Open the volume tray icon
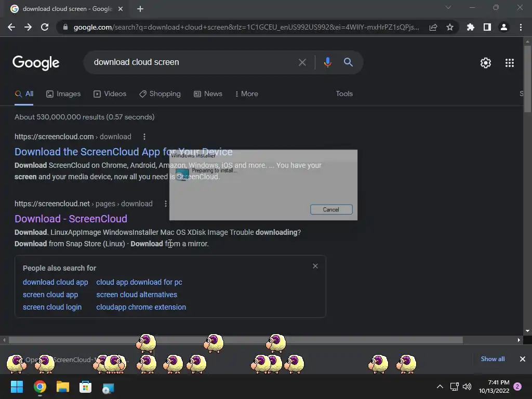532x399 pixels. 467,387
